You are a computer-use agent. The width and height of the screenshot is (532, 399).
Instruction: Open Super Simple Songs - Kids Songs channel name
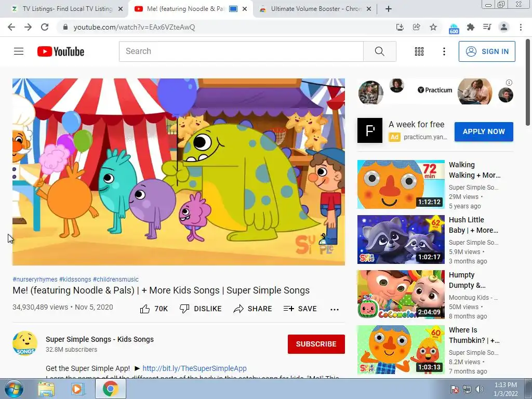pos(100,339)
